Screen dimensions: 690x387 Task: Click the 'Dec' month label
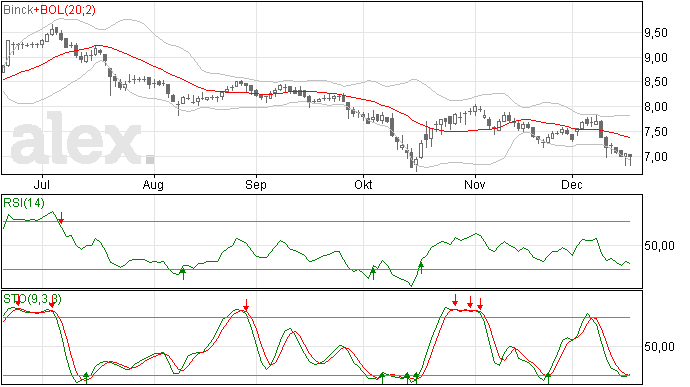tap(572, 184)
